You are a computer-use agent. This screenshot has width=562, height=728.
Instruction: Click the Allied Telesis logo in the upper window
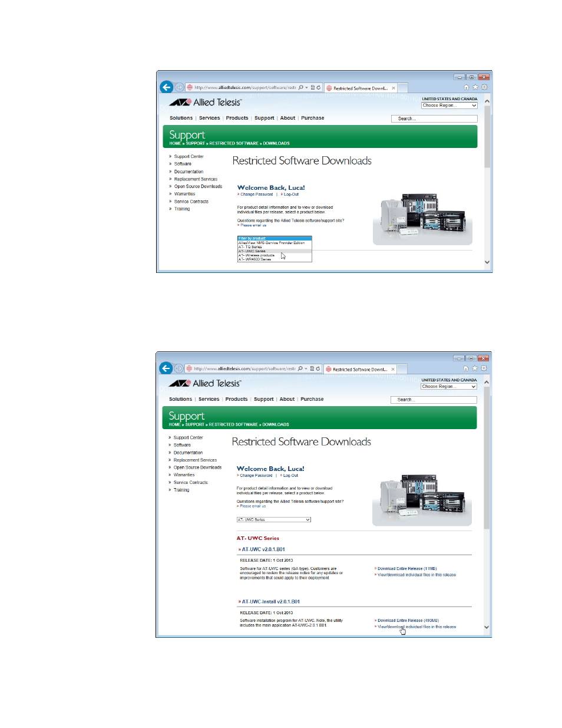pos(205,102)
